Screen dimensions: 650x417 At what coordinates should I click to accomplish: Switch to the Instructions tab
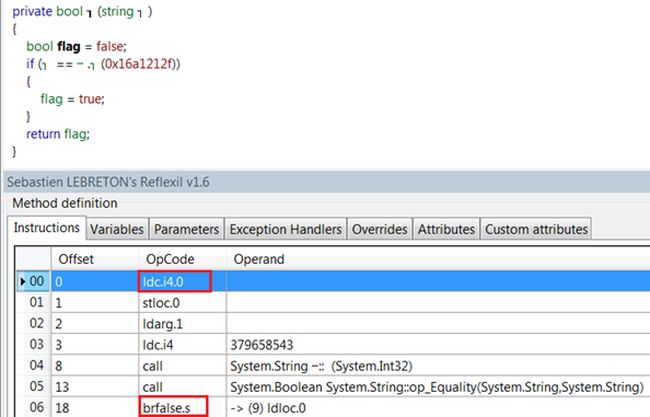point(46,228)
